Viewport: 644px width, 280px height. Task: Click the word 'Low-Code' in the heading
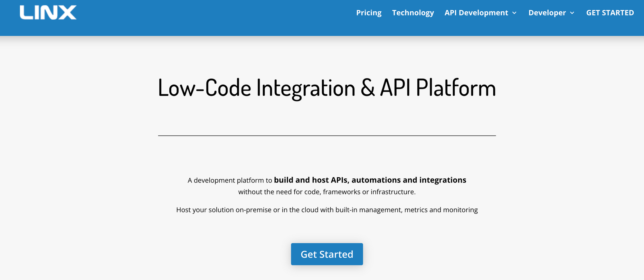(204, 88)
